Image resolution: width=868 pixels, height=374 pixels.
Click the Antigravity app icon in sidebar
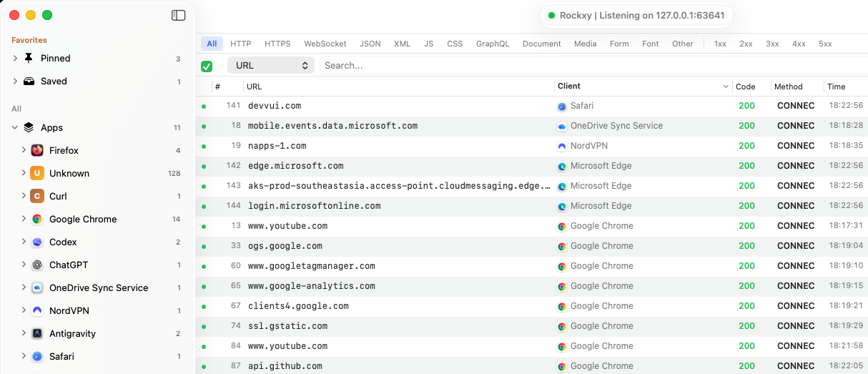point(37,333)
